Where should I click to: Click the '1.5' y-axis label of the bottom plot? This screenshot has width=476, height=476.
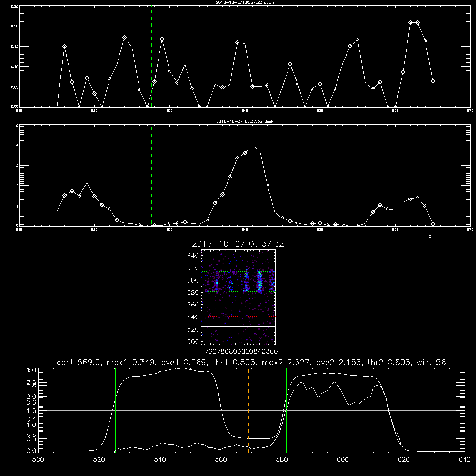click(31, 411)
